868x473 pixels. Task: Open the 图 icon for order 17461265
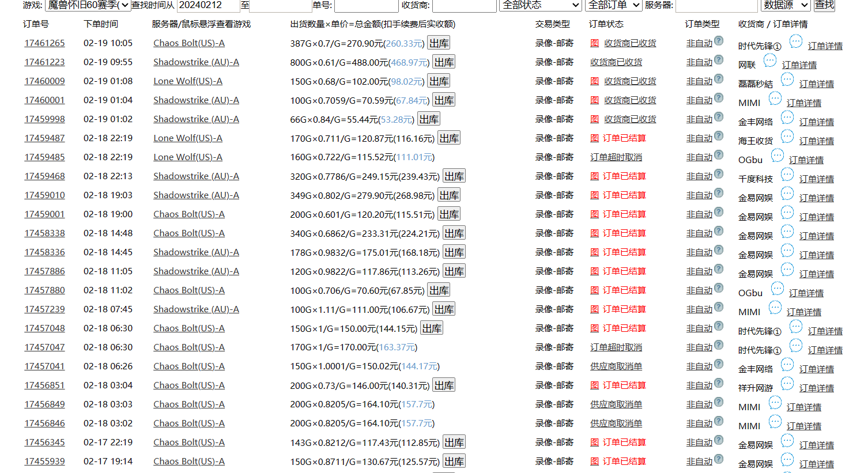(595, 43)
